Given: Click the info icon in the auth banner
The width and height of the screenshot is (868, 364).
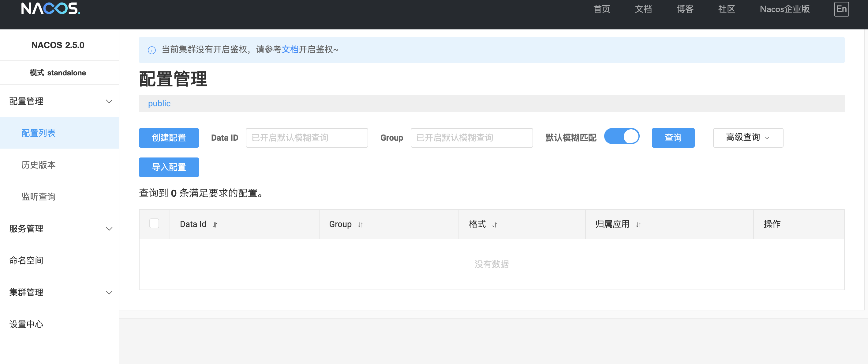Looking at the screenshot, I should point(152,50).
